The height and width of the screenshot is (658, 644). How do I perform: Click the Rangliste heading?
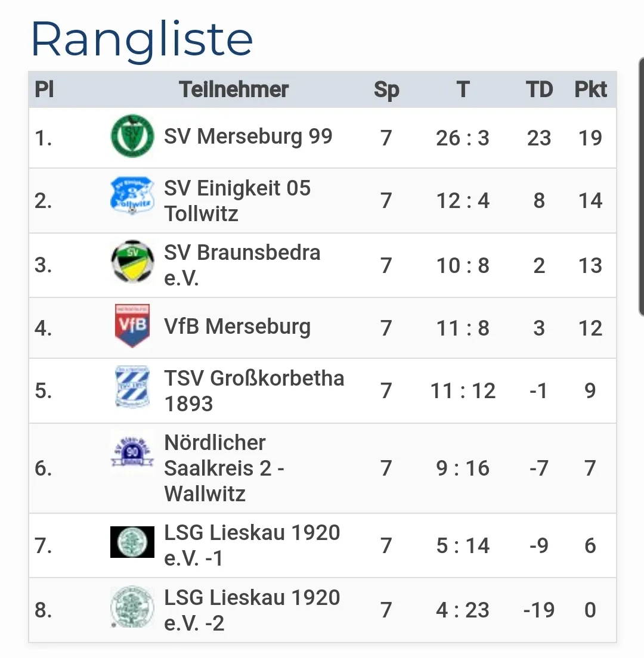142,39
